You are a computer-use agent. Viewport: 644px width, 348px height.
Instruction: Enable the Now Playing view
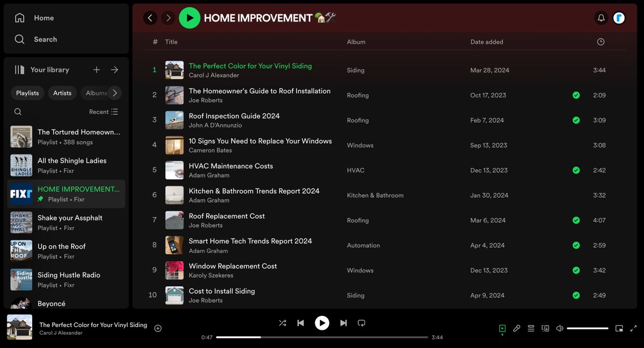point(502,328)
